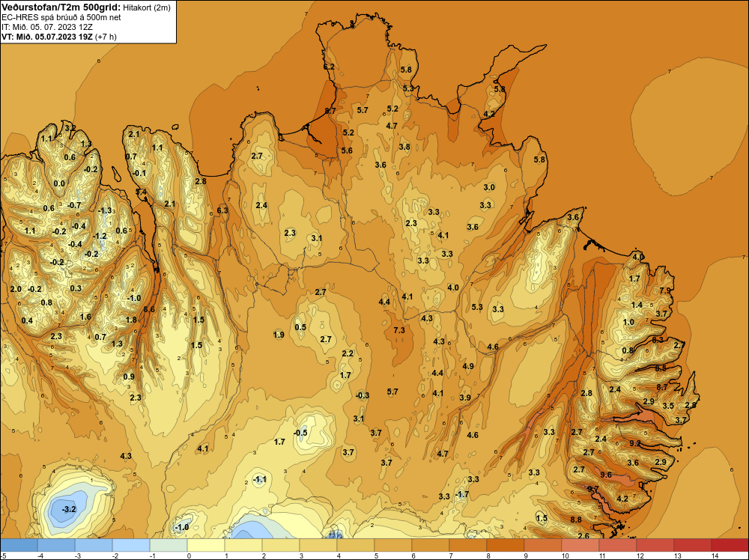
Task: Click the darkest red swatch right of 14
Action: point(730,545)
